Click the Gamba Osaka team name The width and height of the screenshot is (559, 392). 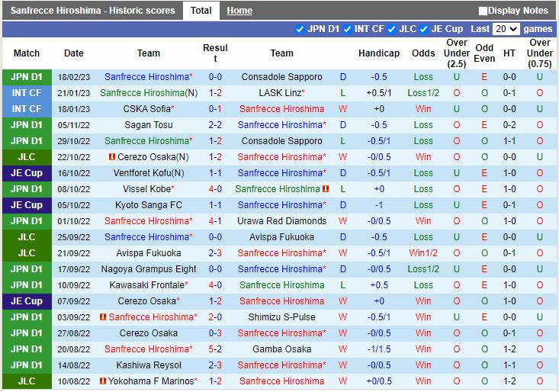[x=281, y=349]
